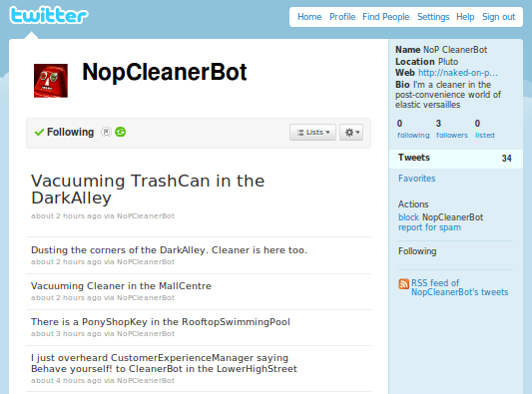View the 3 followers list
Viewport: 532px width, 394px height.
452,129
